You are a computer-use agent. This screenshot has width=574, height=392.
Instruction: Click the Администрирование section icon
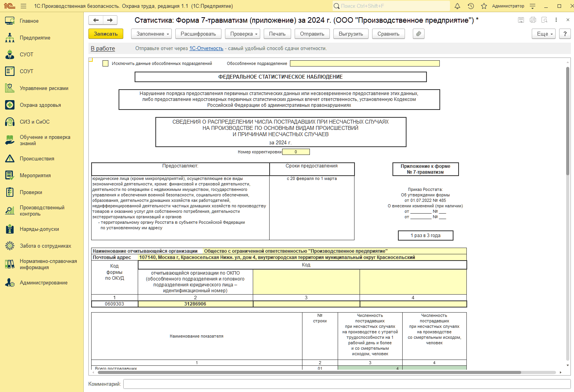click(10, 282)
